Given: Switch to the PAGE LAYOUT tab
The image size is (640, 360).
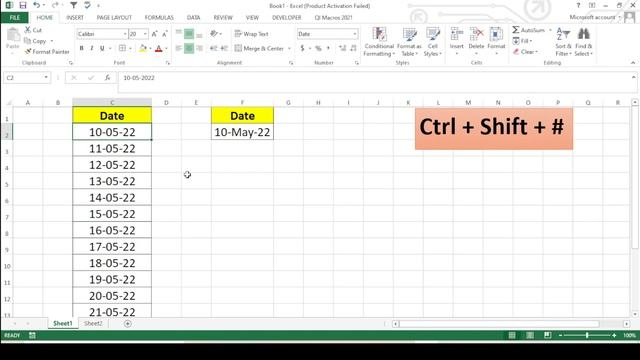Looking at the screenshot, I should coord(114,18).
